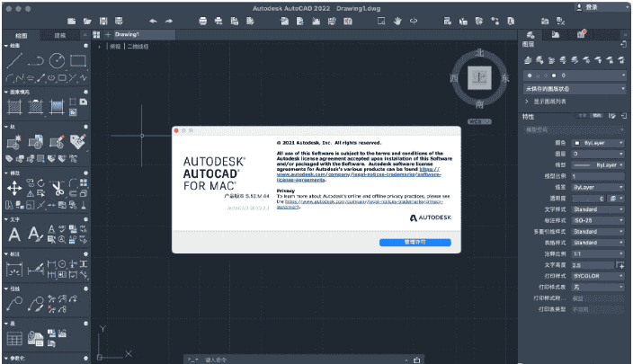
Task: Select the Line draw tool
Action: (14, 61)
